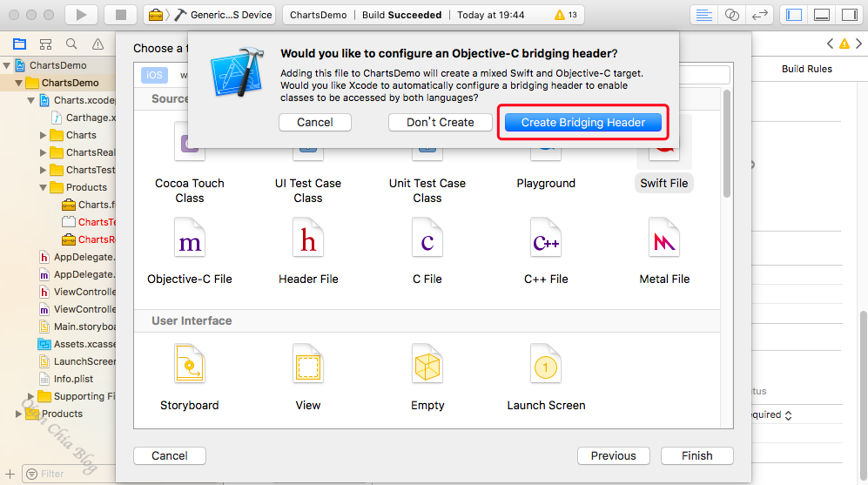Open the Project navigator folder icon
Viewport: 868px width, 485px height.
19,44
